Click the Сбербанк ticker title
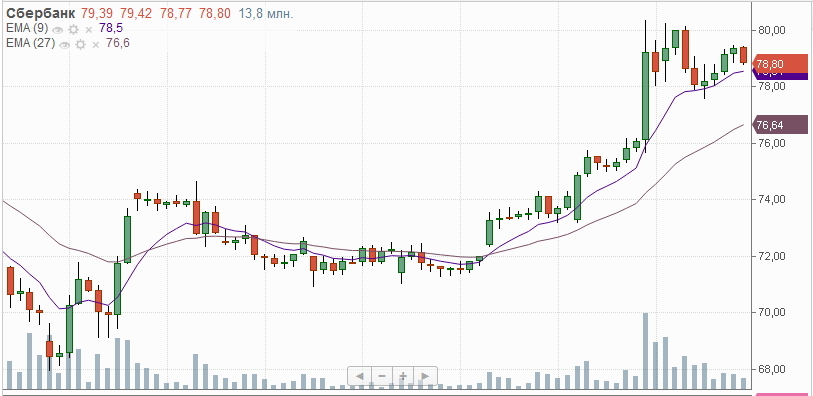This screenshot has width=813, height=396. point(40,13)
